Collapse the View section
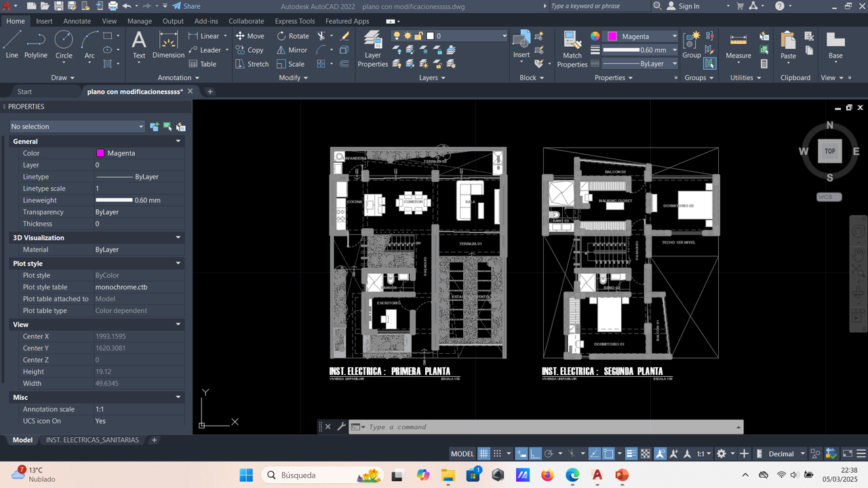 pos(178,324)
